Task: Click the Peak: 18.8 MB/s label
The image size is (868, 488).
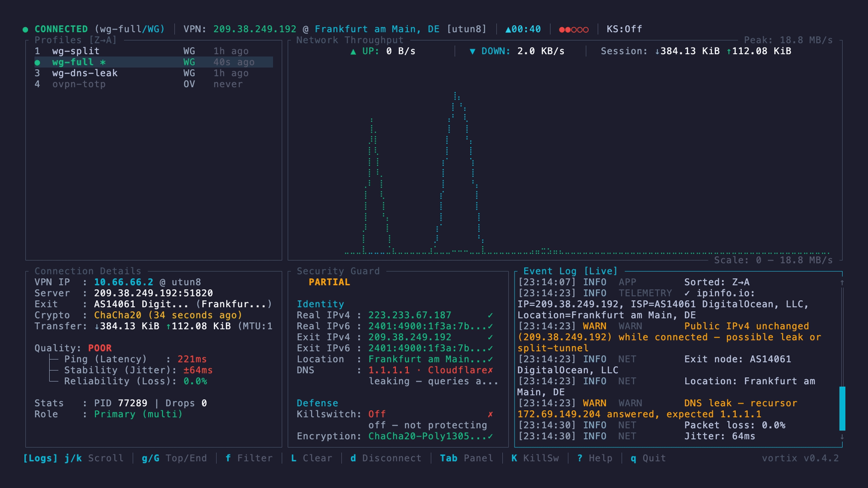Action: pyautogui.click(x=788, y=40)
